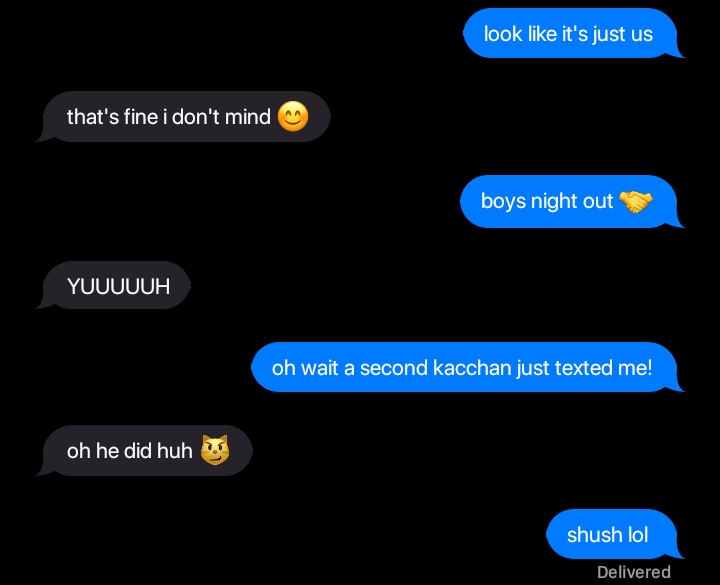Image resolution: width=720 pixels, height=585 pixels.
Task: Click the words "texted me!" in bubble
Action: coord(603,368)
